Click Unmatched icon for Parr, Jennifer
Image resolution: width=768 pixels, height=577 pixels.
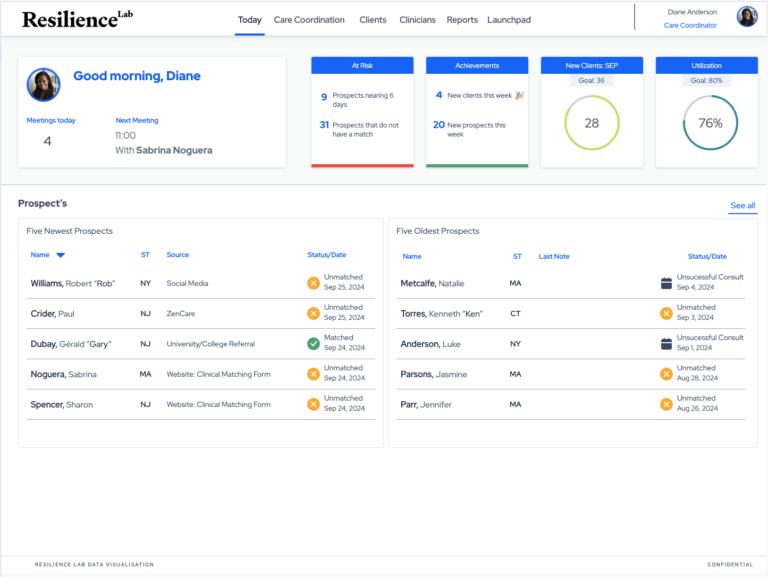click(x=666, y=405)
